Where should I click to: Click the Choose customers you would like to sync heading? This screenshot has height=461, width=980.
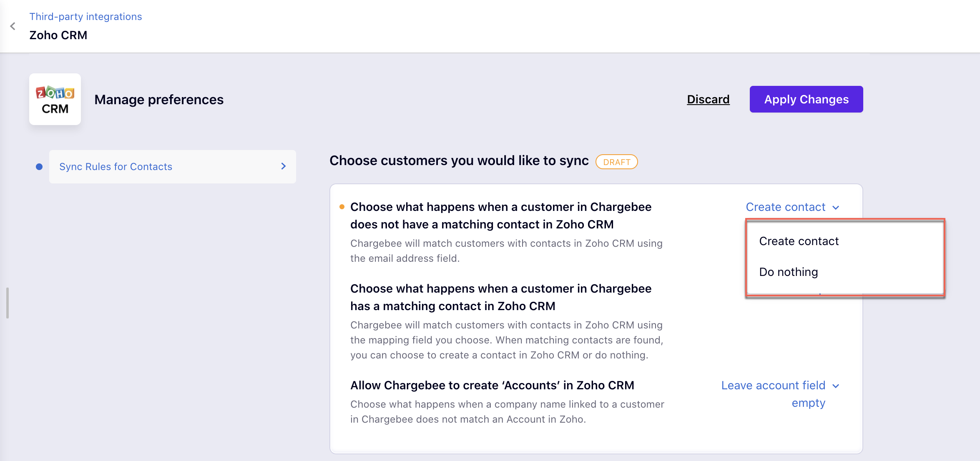pyautogui.click(x=459, y=161)
